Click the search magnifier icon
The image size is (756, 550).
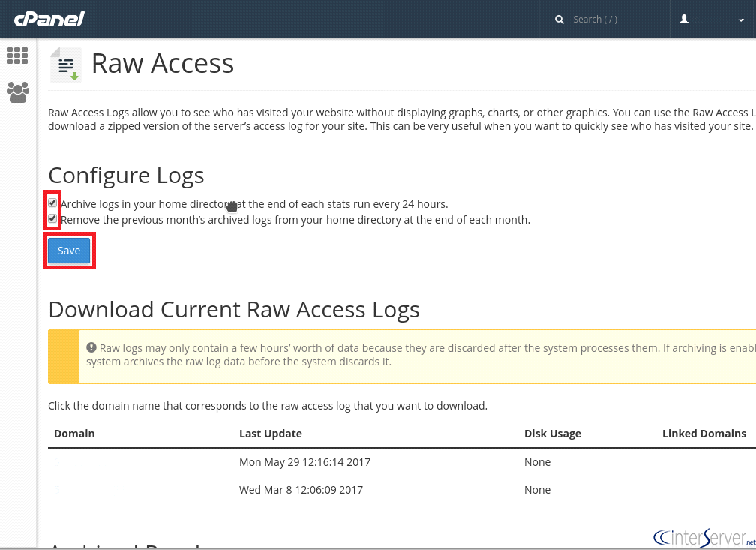[x=559, y=20]
